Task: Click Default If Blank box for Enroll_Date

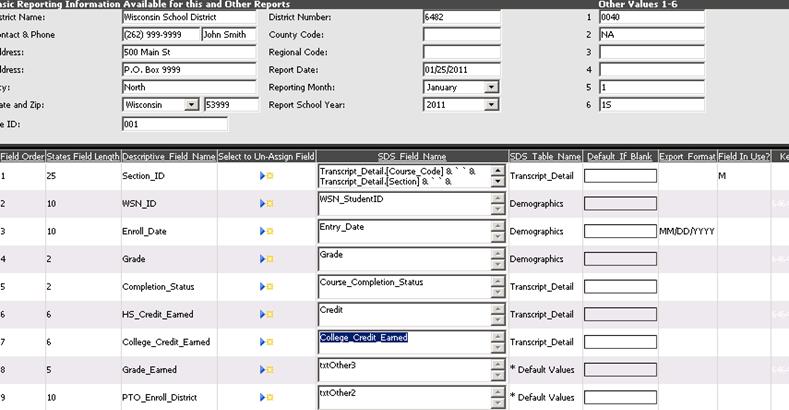Action: click(x=620, y=231)
